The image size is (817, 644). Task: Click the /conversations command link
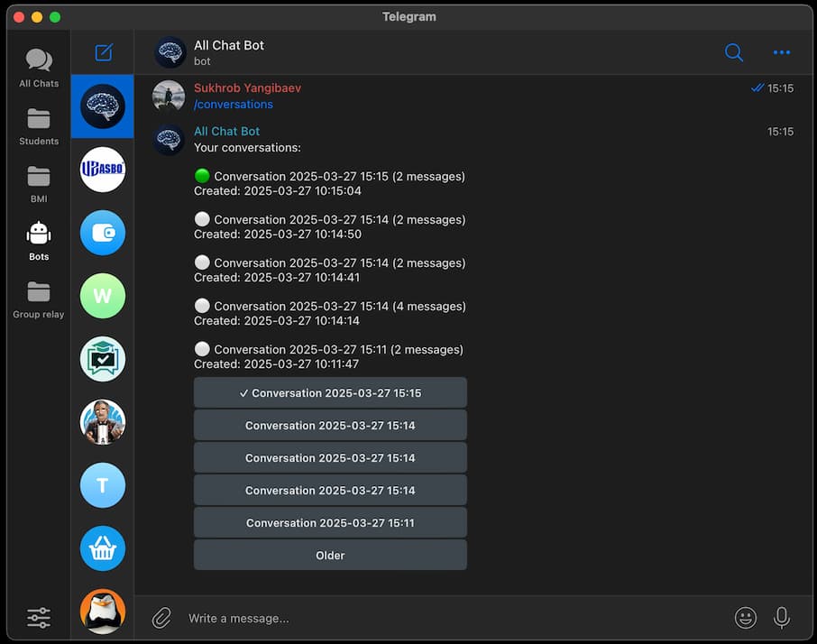(234, 105)
